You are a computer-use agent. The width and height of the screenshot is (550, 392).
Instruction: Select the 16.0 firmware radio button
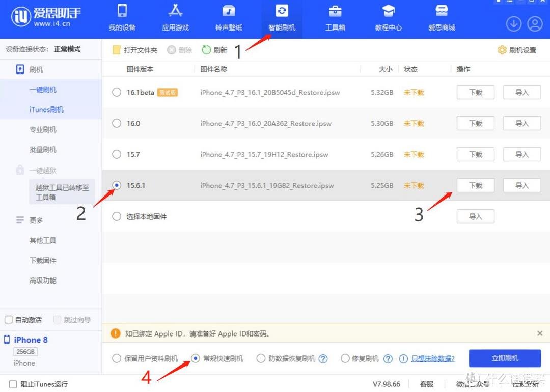tap(117, 123)
